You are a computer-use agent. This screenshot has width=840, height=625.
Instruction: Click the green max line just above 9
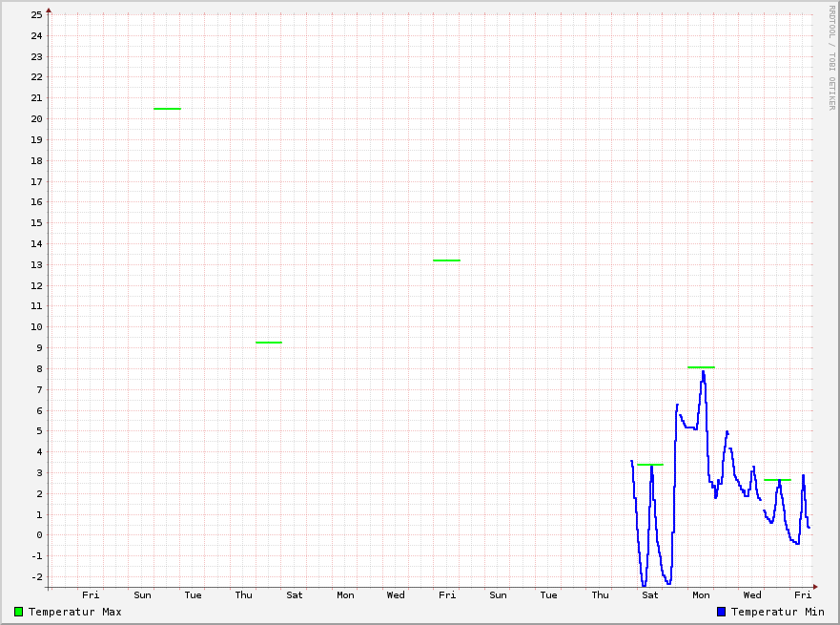click(x=269, y=343)
